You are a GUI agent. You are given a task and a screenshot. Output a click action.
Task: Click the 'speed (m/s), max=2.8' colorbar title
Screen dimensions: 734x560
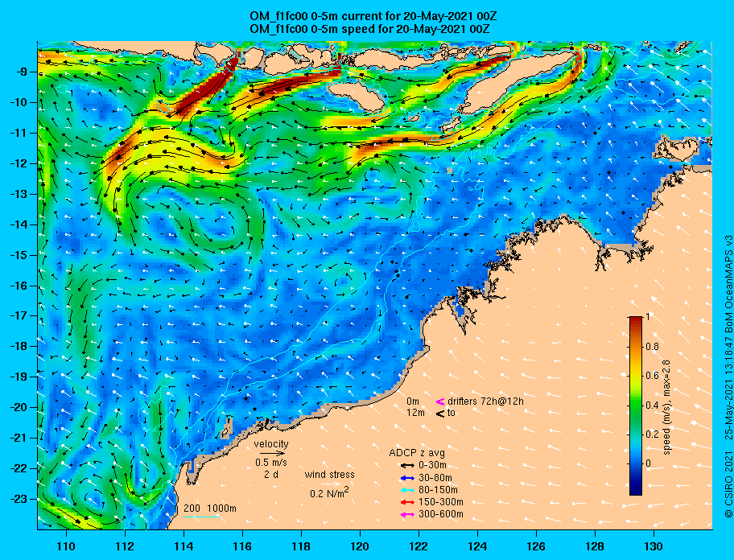tap(666, 406)
